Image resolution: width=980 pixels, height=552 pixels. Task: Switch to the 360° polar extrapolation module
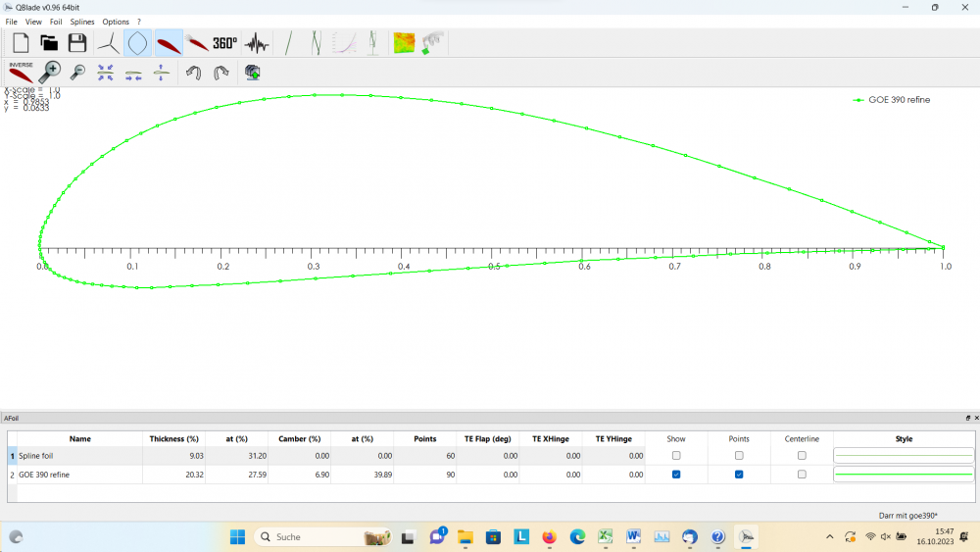pyautogui.click(x=225, y=43)
